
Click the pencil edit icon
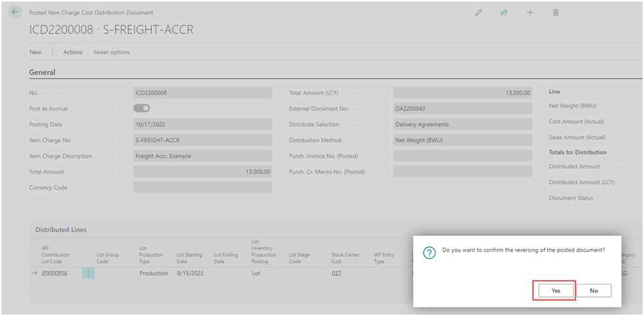coord(478,12)
